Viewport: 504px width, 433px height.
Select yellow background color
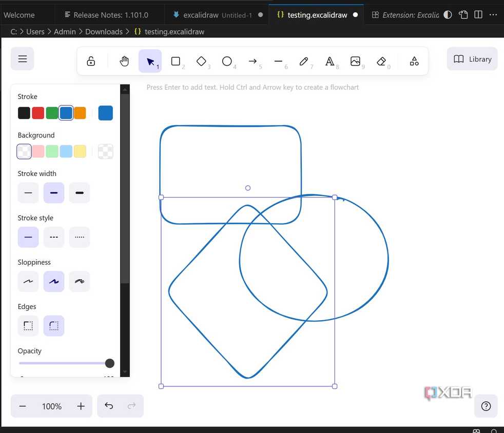pyautogui.click(x=80, y=151)
